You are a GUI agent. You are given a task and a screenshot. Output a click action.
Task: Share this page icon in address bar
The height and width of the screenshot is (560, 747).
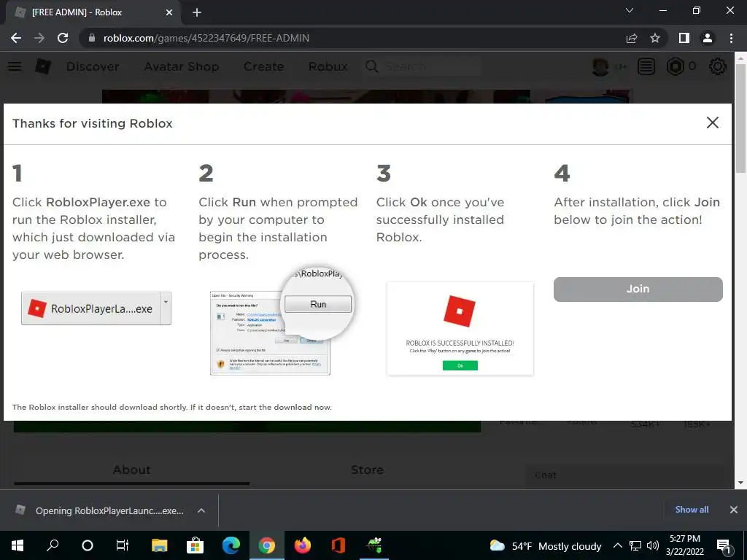632,38
